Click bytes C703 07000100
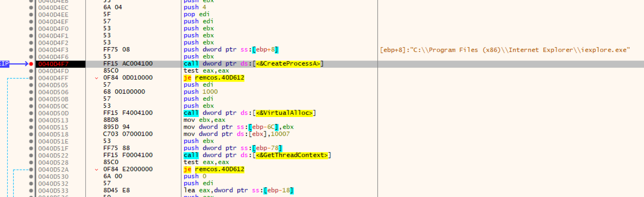 point(128,134)
